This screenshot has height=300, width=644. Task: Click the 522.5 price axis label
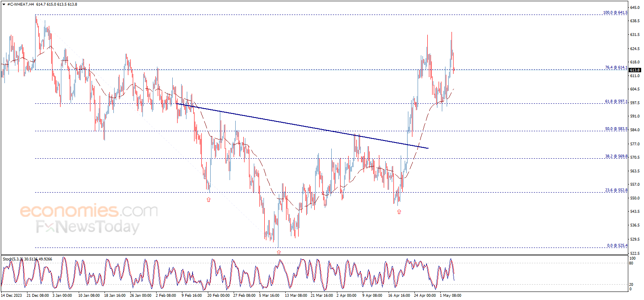tap(635, 253)
